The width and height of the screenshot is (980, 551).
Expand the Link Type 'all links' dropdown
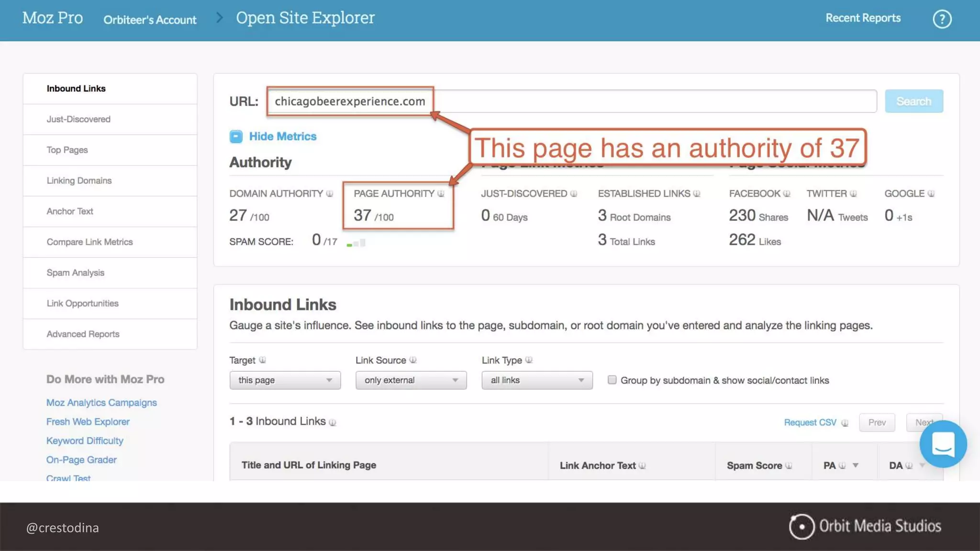[537, 380]
